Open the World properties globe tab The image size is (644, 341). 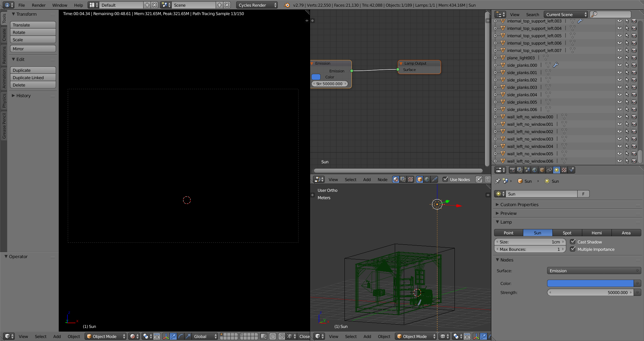(x=534, y=170)
